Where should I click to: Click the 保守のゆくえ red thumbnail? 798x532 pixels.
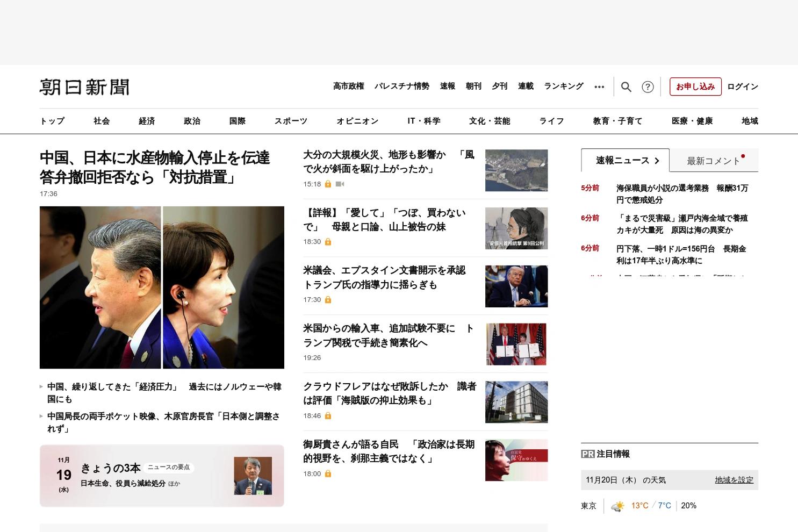[x=516, y=461]
